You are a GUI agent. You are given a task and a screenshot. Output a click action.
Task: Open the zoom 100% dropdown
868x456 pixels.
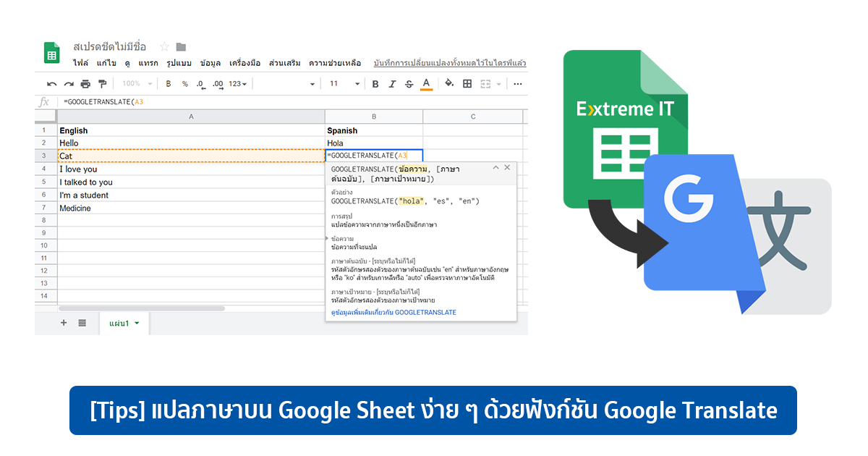click(x=137, y=84)
